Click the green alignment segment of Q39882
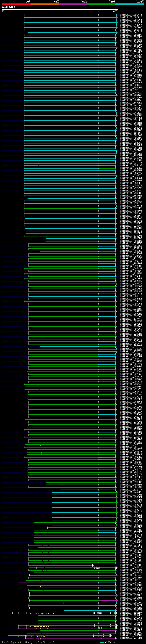 pos(108,48)
